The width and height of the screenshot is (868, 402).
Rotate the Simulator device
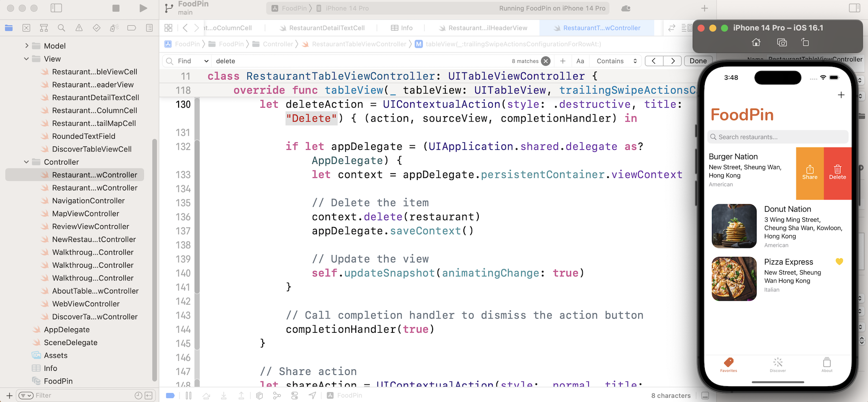(805, 43)
